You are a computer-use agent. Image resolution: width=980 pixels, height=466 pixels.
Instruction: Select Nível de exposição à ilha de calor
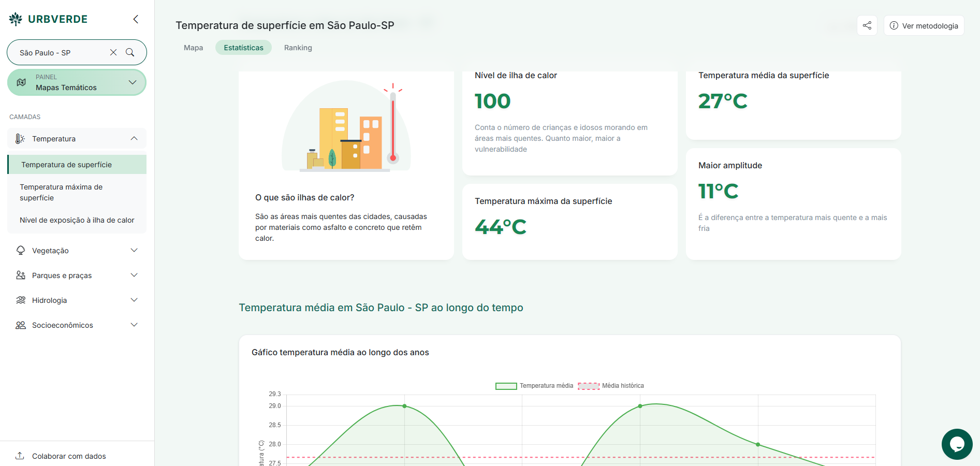77,220
